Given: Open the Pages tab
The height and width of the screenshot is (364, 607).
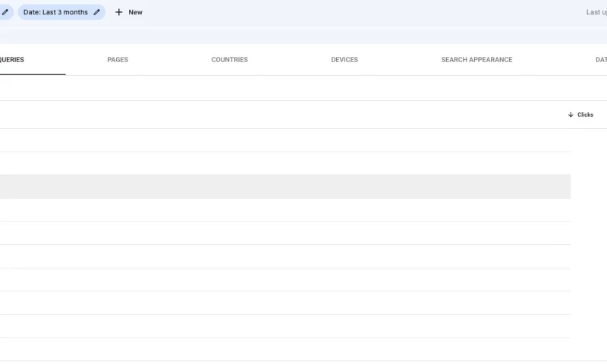Looking at the screenshot, I should 118,60.
